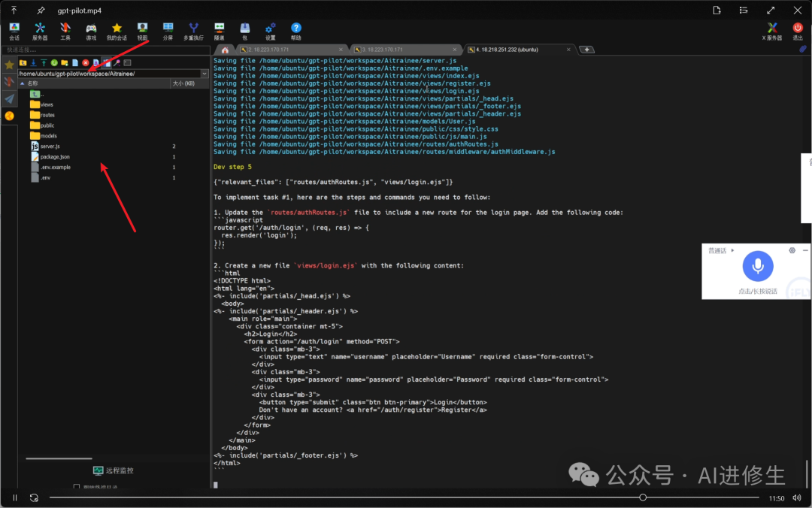Open 我的会话 star icon in toolbar
Viewport: 812px width, 508px height.
coord(117,32)
